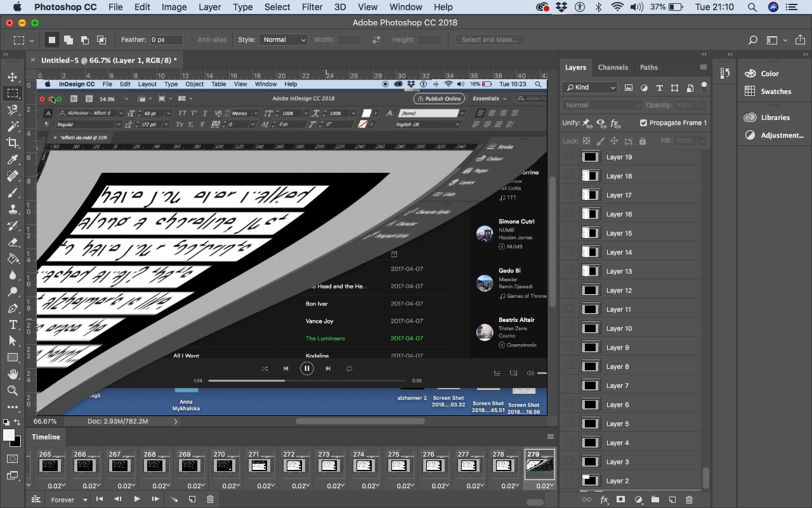
Task: Toggle Quick Mask mode icon
Action: (13, 458)
